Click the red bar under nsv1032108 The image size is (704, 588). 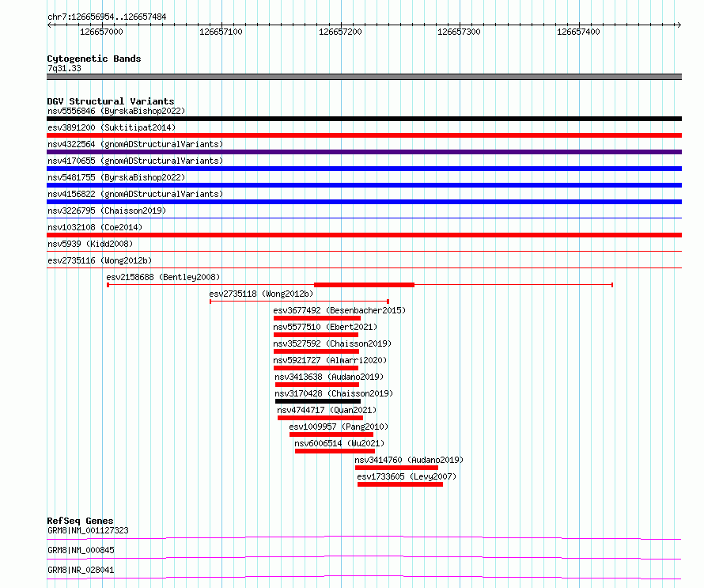point(364,235)
